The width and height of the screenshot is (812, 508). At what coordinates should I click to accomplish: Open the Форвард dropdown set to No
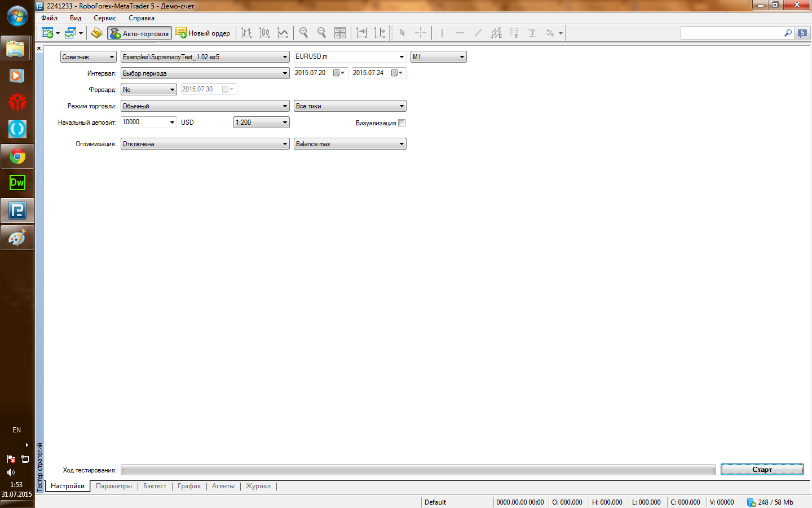pos(149,90)
